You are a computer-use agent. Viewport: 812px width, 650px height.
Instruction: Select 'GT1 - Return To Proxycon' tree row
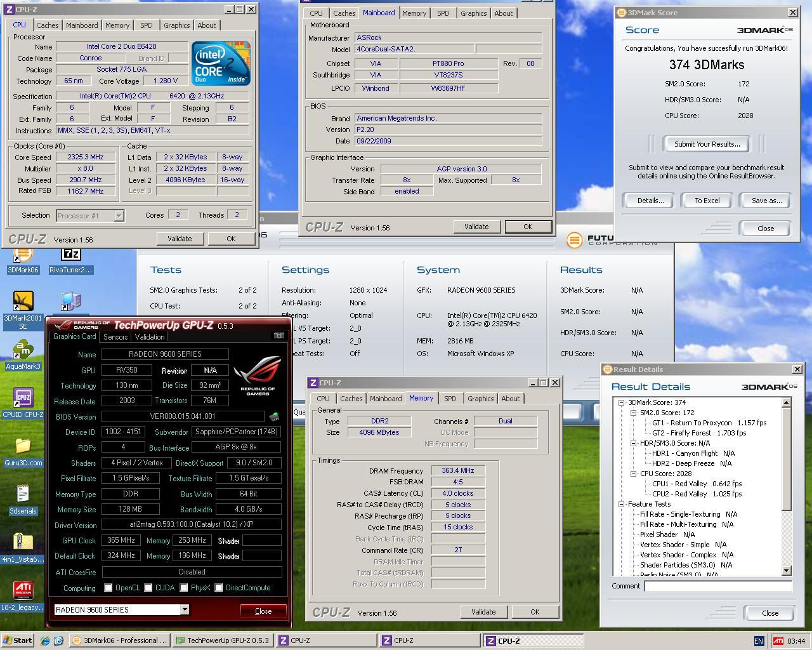(709, 423)
